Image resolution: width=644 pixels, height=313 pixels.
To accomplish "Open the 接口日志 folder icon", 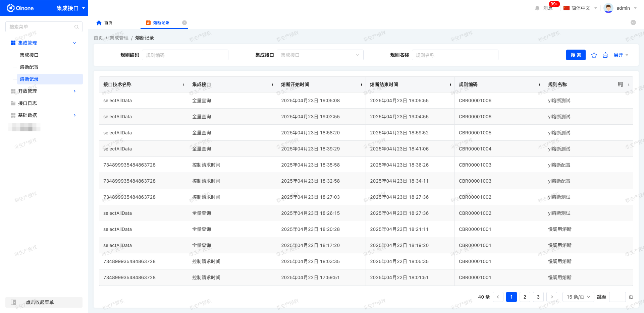I will (13, 103).
